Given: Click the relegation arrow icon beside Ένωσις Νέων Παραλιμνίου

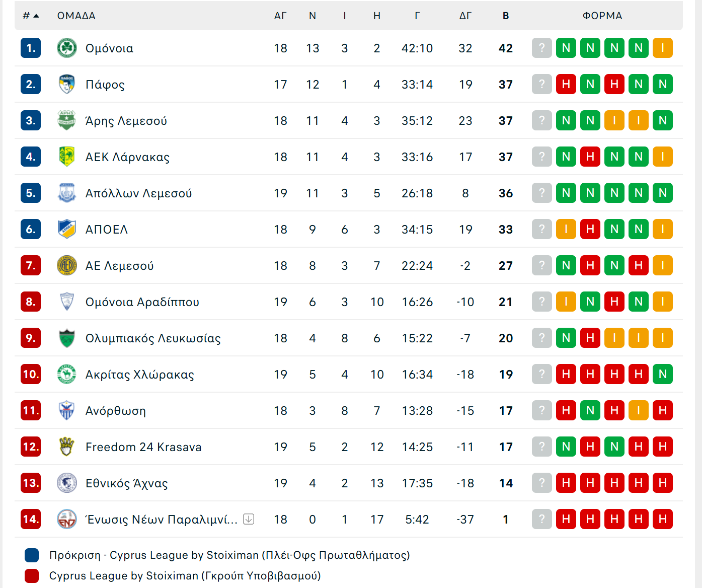Looking at the screenshot, I should pyautogui.click(x=249, y=519).
